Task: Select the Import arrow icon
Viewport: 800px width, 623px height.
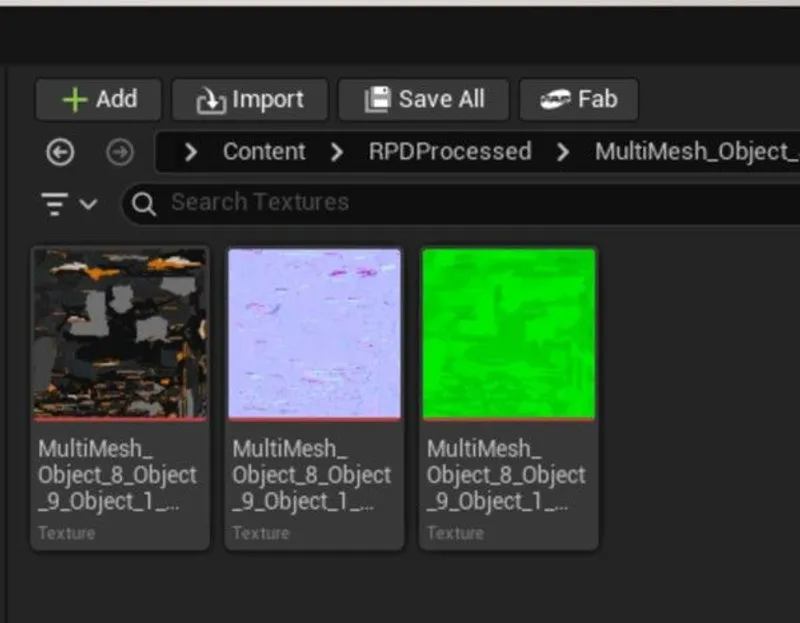Action: pyautogui.click(x=214, y=99)
